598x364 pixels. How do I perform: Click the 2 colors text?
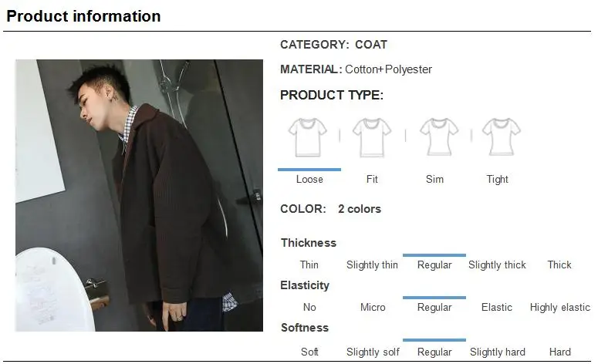click(360, 209)
